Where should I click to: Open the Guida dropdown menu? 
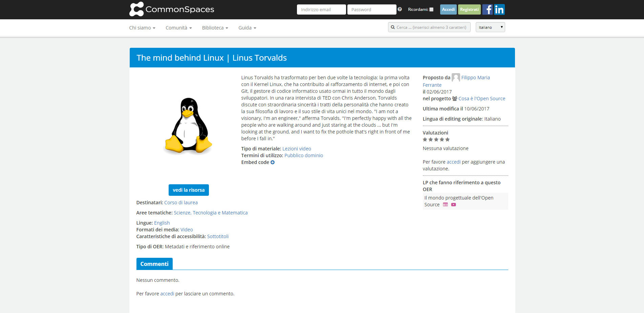[247, 28]
